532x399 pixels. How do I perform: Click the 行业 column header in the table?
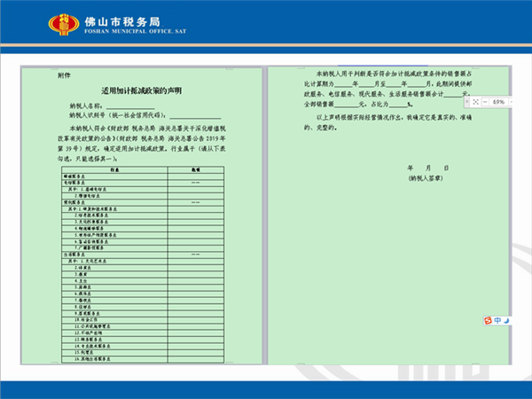[x=114, y=169]
